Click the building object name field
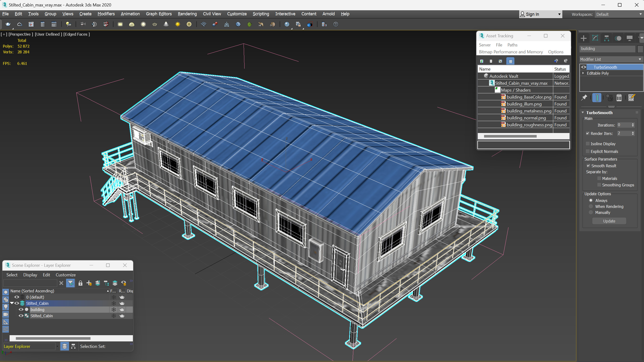Viewport: 644px width, 362px height. point(607,49)
